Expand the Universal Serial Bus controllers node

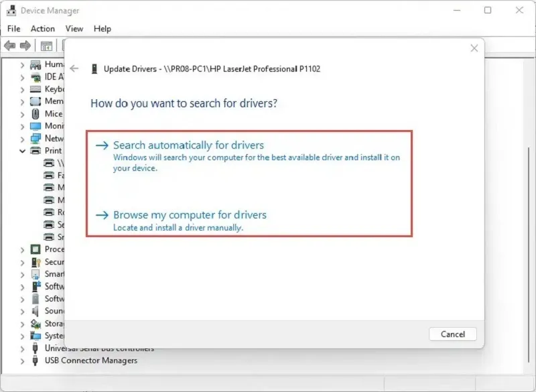(x=22, y=348)
